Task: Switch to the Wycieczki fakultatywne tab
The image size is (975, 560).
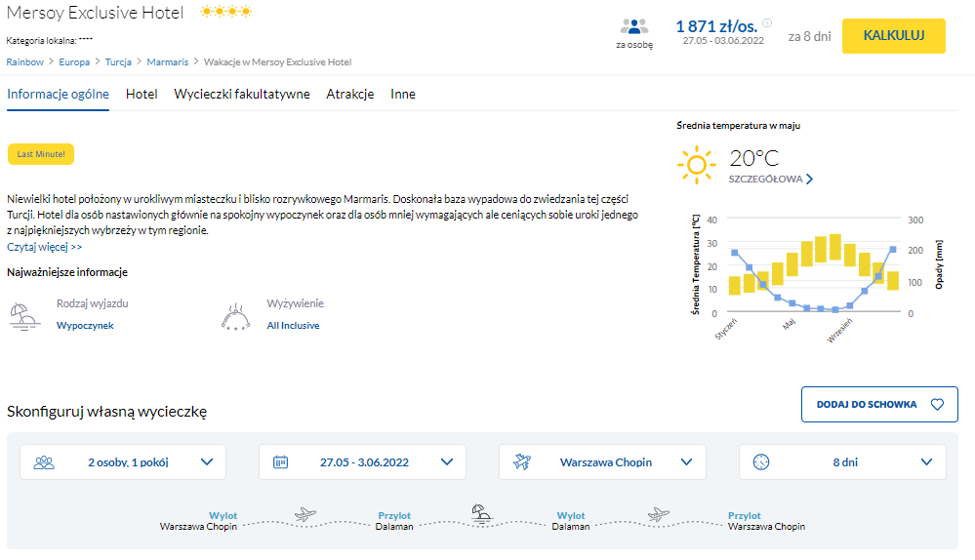Action: 242,95
